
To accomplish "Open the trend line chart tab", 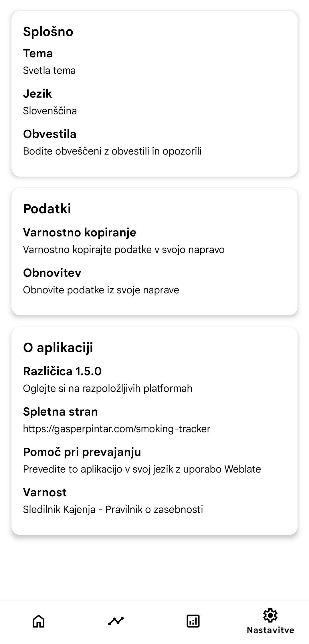I will [x=116, y=621].
